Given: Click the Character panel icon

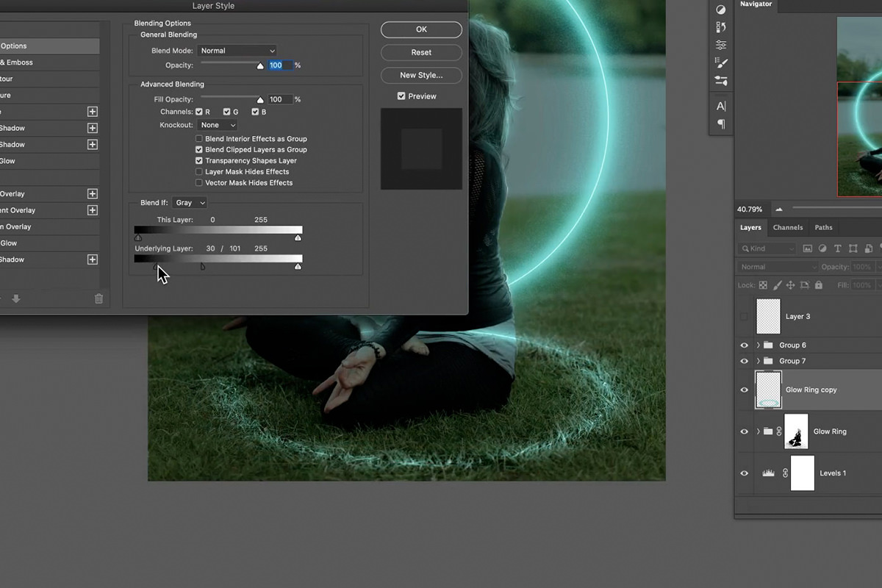Looking at the screenshot, I should click(x=721, y=107).
